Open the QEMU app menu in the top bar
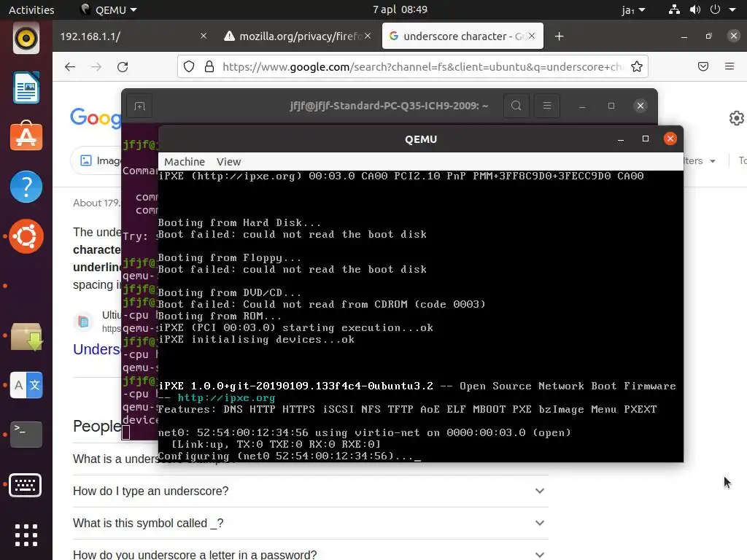Screen dimensions: 747x560 (109, 9)
